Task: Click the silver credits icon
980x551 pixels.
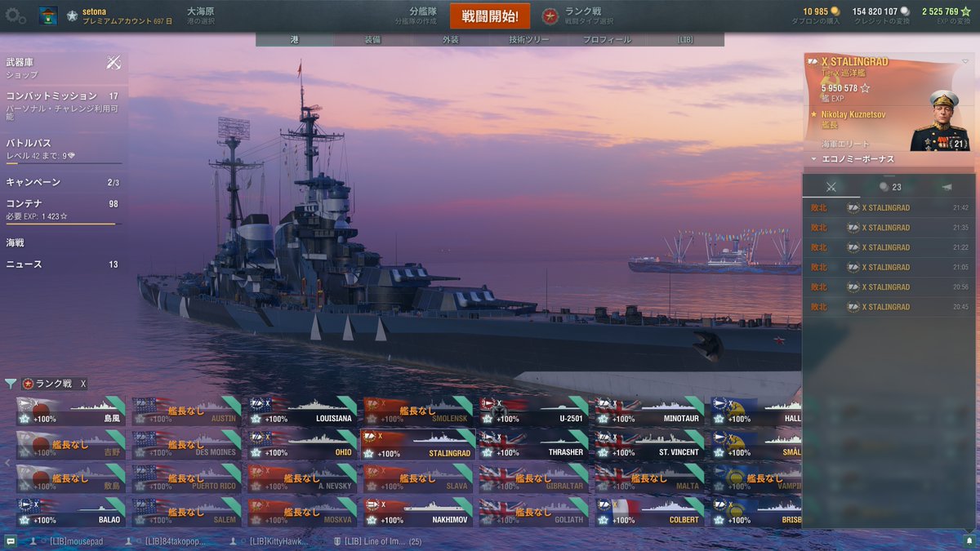Action: 904,11
